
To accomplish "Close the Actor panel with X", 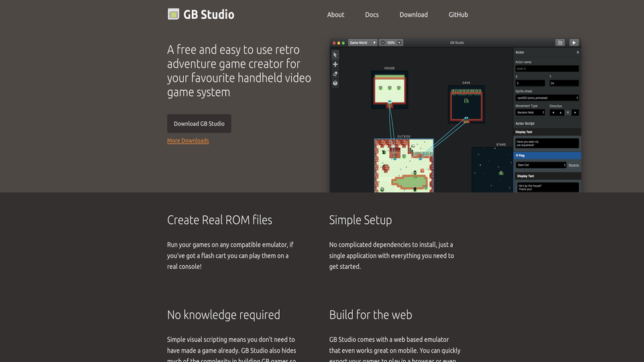I will click(x=578, y=52).
